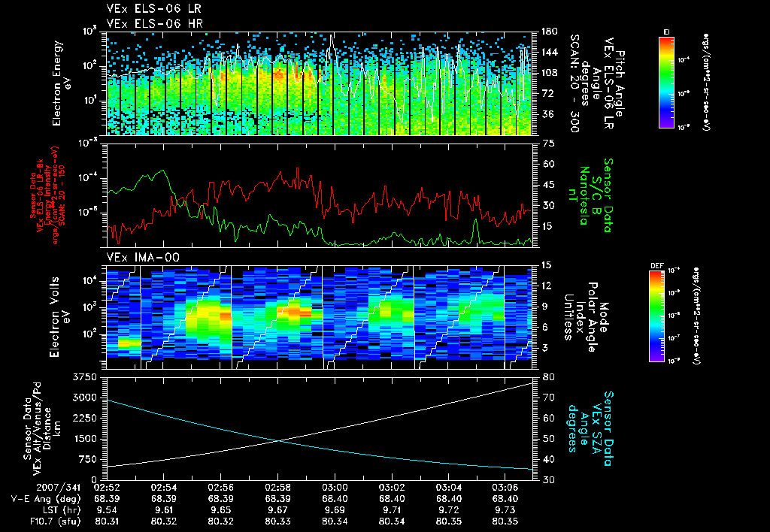Image resolution: width=770 pixels, height=532 pixels.
Task: Click the 03:02 time tick label
Action: point(392,488)
